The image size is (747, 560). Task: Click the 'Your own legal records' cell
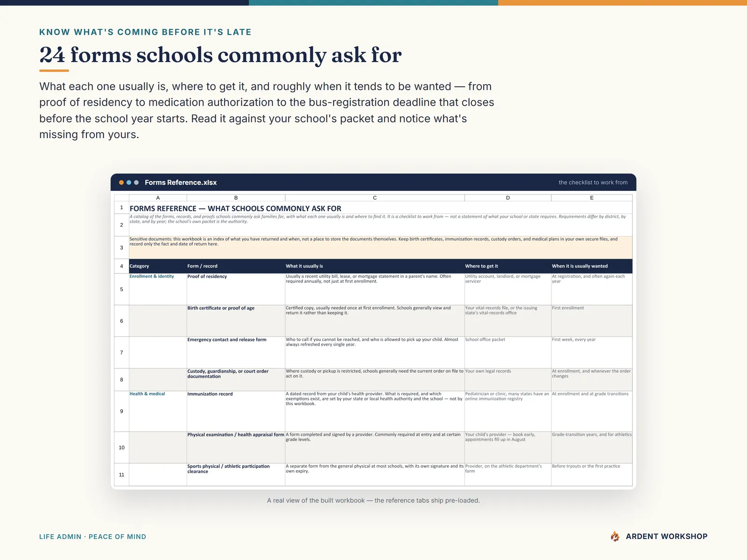(508, 379)
